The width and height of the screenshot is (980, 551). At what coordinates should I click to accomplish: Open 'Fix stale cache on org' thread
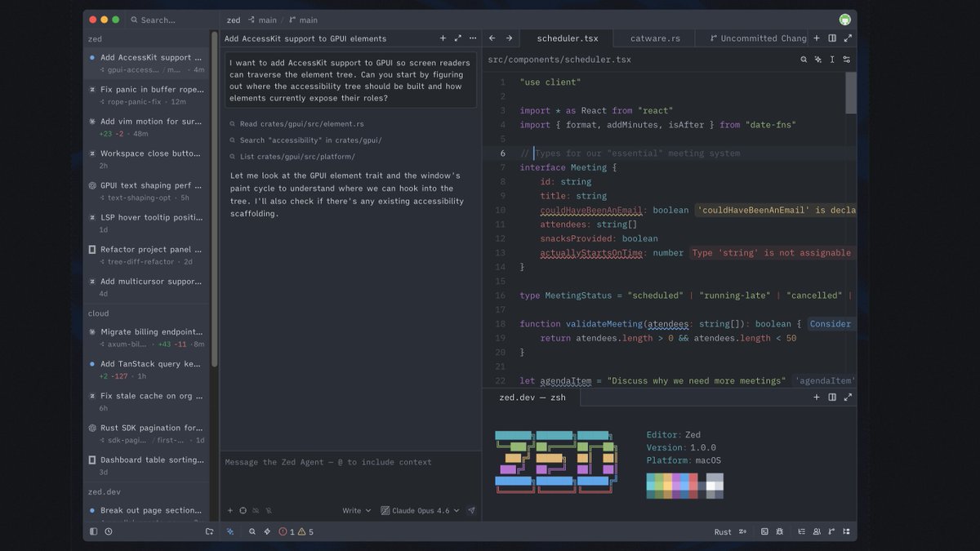[x=146, y=402]
